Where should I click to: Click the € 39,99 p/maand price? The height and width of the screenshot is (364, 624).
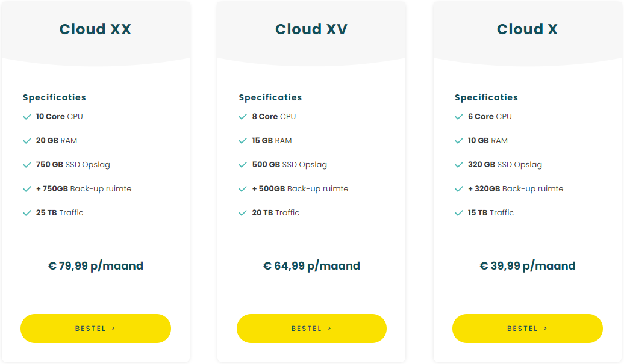tap(528, 266)
